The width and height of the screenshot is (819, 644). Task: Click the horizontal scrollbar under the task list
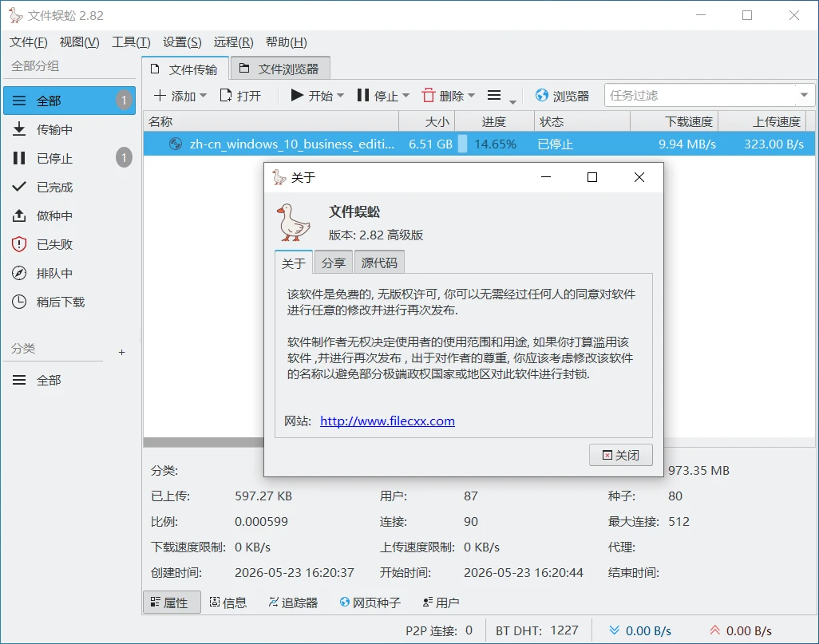click(x=204, y=442)
